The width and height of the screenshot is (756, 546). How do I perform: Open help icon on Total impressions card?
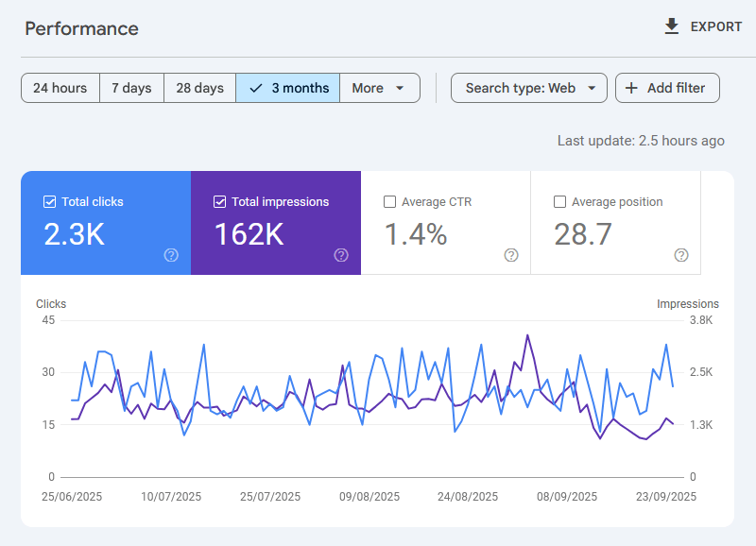[x=341, y=255]
